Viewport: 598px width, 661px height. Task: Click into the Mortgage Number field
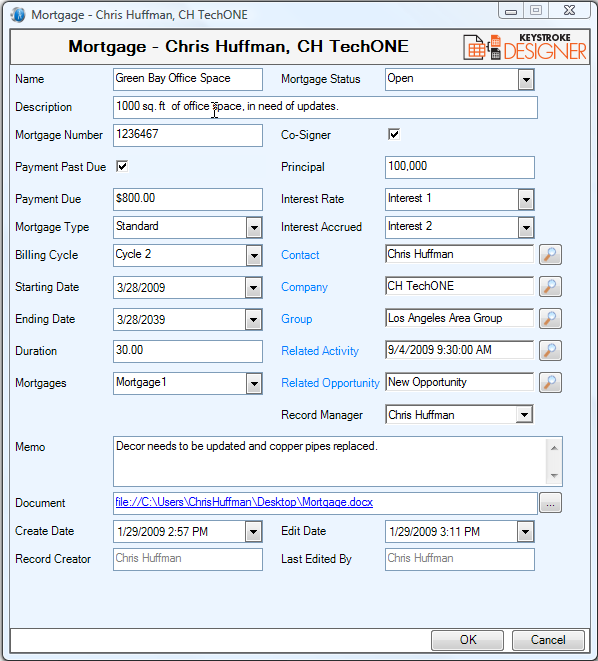coord(188,135)
